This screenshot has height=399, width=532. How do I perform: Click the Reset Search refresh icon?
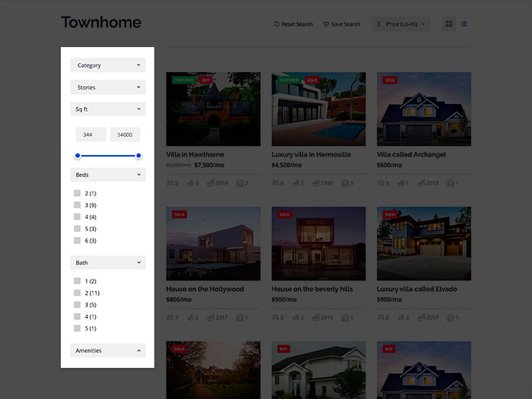277,24
